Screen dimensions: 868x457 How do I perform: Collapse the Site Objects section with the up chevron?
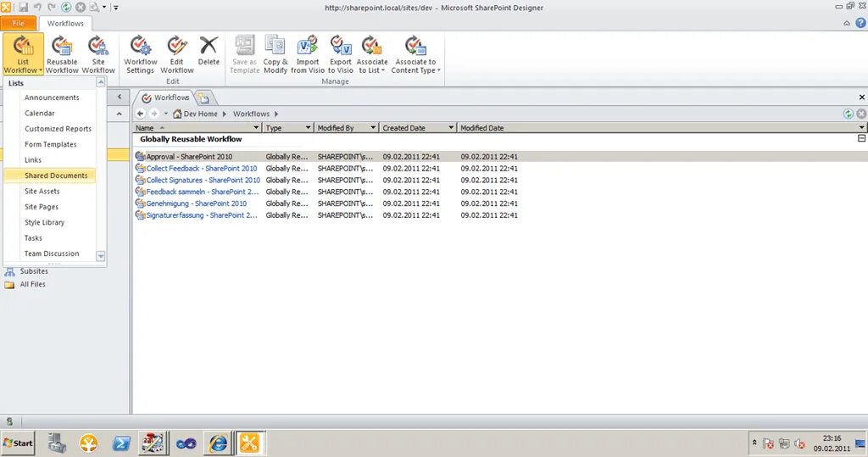coord(119,114)
